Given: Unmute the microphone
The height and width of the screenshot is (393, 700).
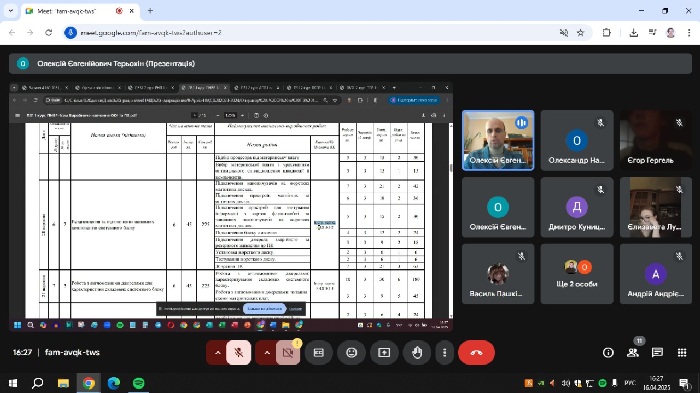Looking at the screenshot, I should pos(238,352).
